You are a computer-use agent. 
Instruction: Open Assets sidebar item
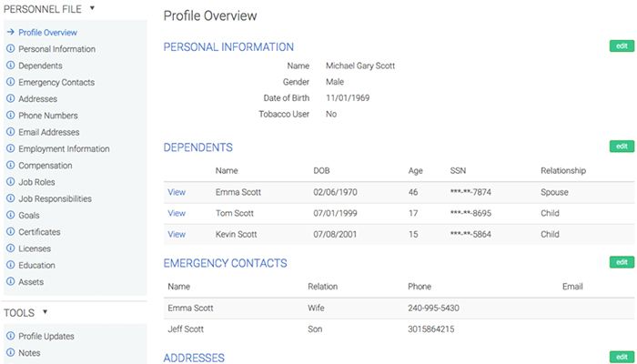31,282
